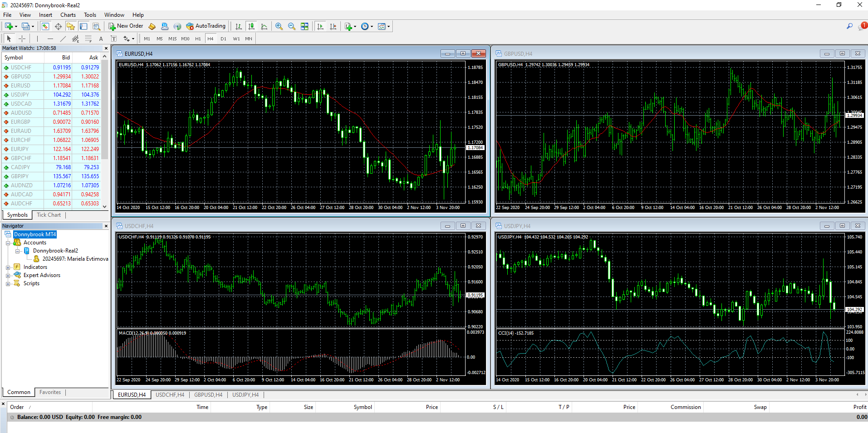Select the Fibonacci retracement tool
Viewport: 868px width, 433px height.
click(88, 39)
